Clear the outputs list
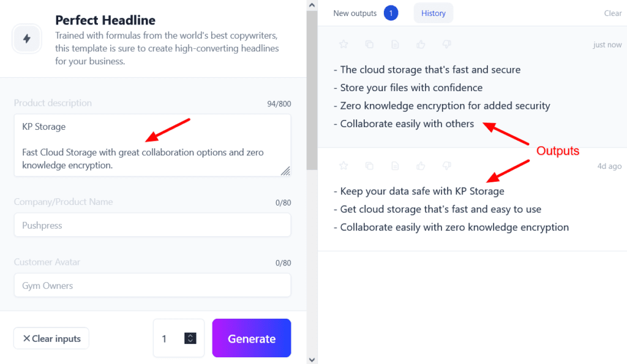This screenshot has width=627, height=364. click(x=612, y=13)
